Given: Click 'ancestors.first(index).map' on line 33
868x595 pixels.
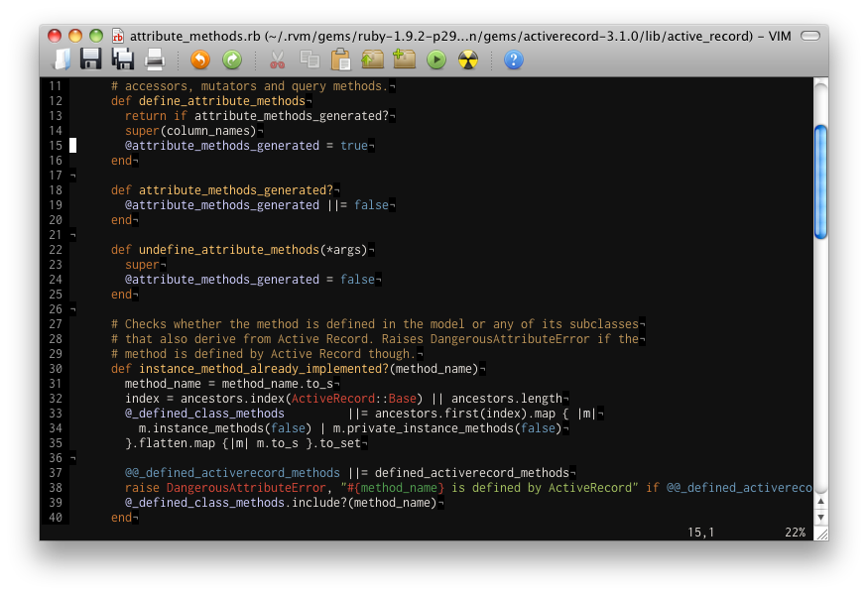Looking at the screenshot, I should pyautogui.click(x=465, y=414).
